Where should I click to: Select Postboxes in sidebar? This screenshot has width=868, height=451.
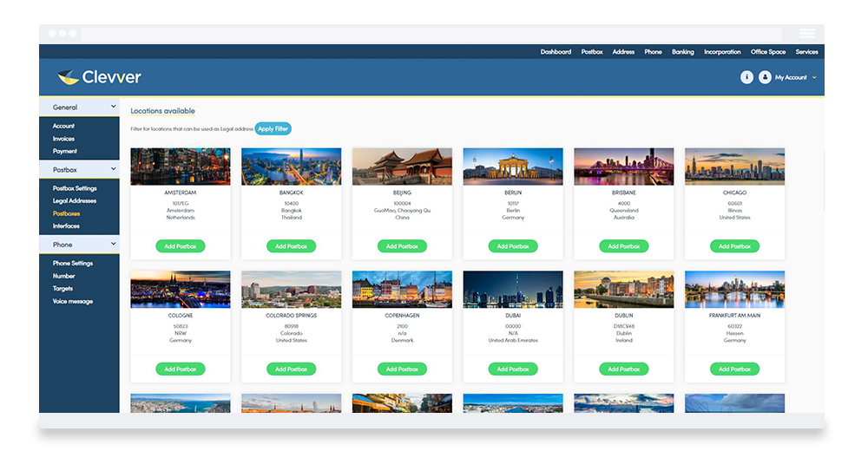pyautogui.click(x=67, y=213)
